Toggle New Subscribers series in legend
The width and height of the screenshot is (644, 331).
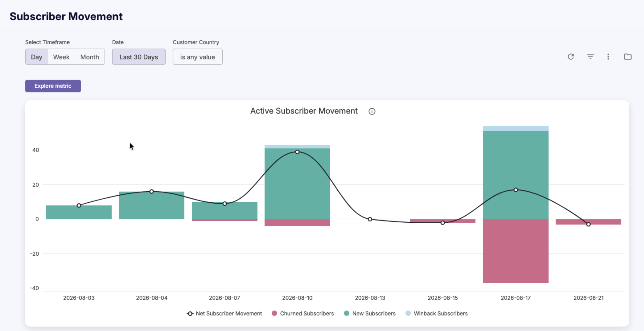[370, 313]
